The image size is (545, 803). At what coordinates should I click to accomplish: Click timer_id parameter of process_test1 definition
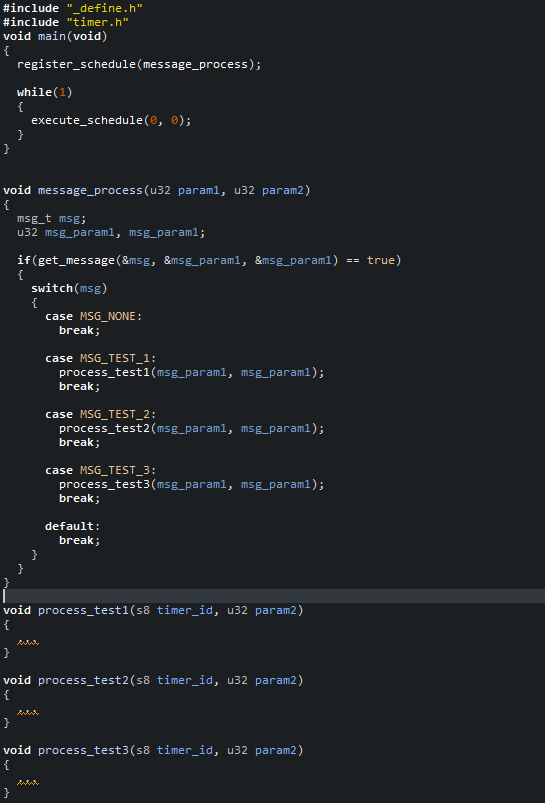[x=185, y=610]
